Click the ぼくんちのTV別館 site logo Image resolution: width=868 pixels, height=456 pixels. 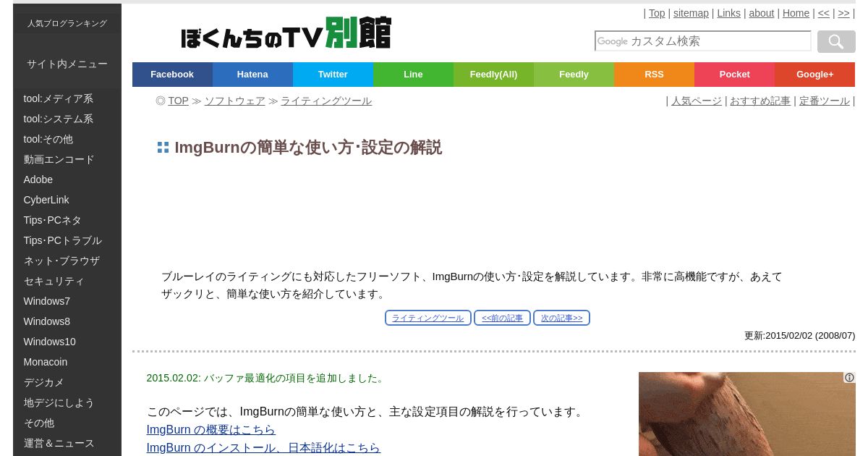pyautogui.click(x=286, y=33)
